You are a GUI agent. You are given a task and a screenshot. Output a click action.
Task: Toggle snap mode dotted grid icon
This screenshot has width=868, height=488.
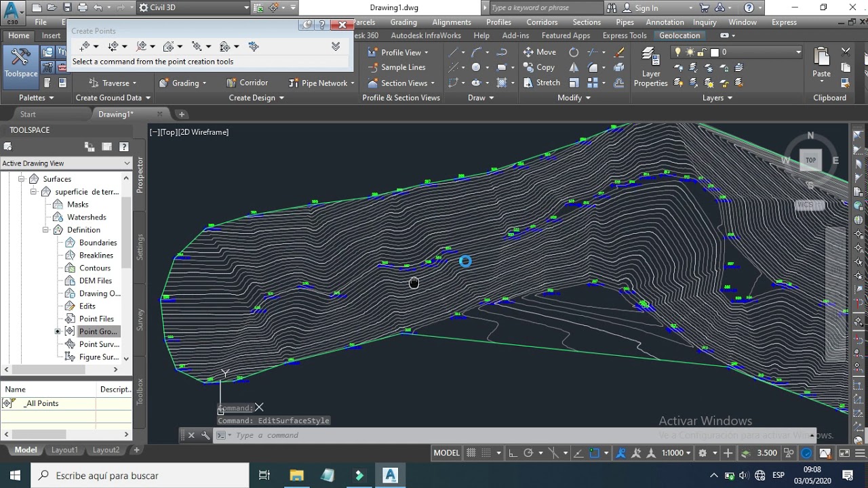click(x=487, y=453)
